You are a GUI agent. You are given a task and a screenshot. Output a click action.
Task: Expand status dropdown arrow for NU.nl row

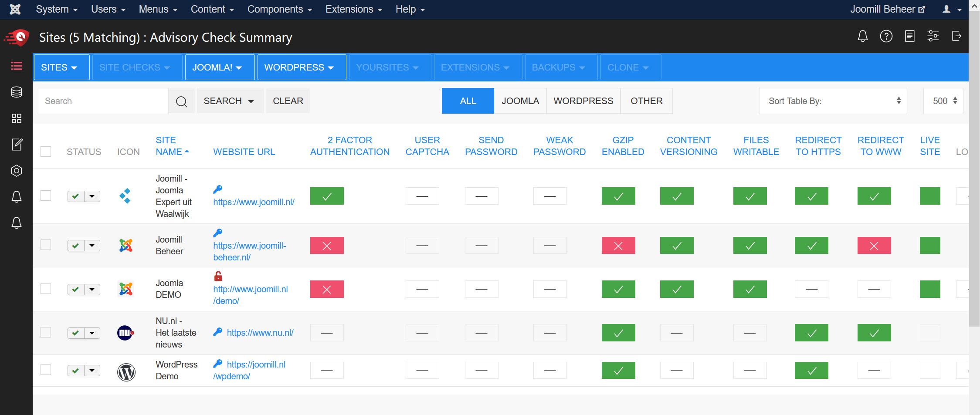[x=92, y=333]
